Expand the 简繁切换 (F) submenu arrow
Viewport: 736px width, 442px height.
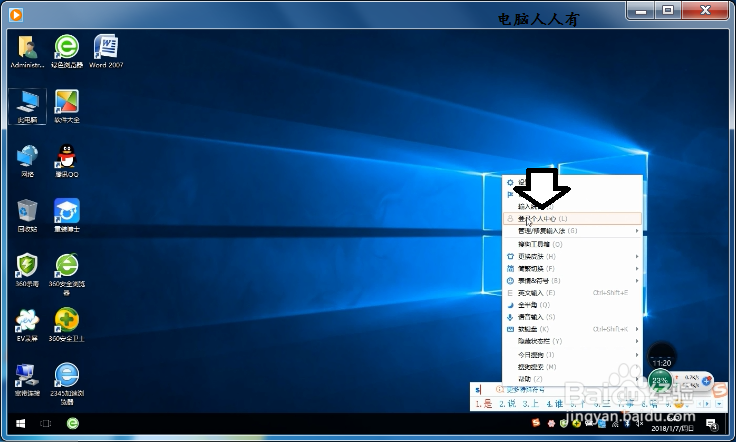click(x=637, y=268)
